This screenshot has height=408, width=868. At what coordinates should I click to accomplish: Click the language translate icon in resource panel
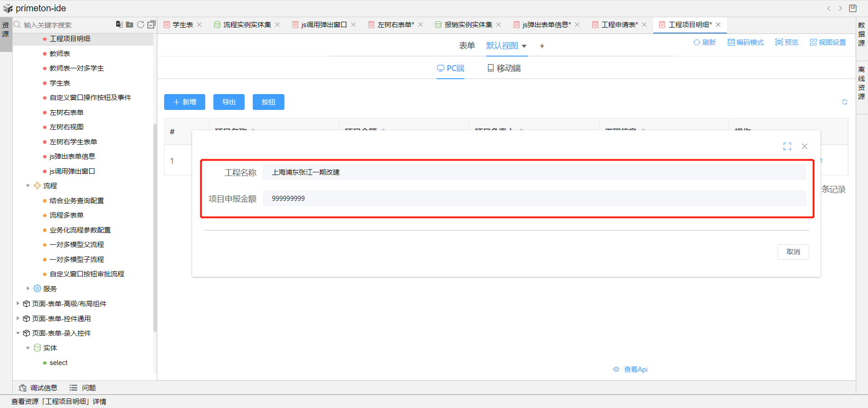tap(119, 24)
